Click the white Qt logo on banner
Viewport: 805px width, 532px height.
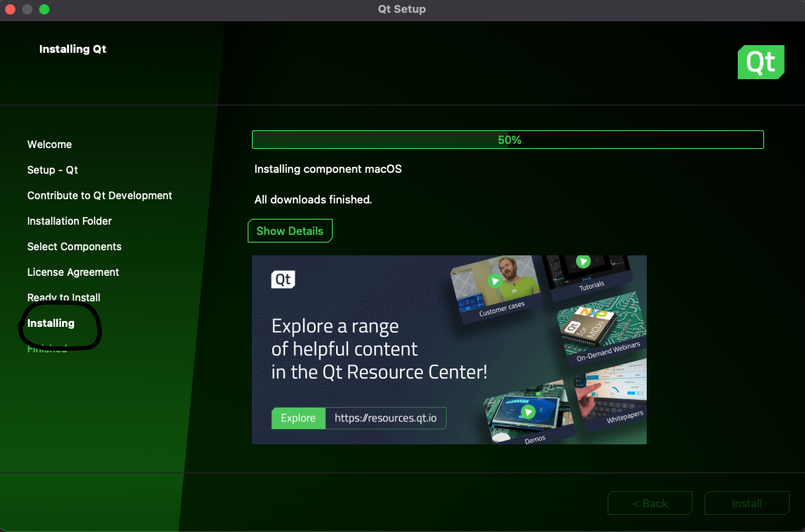coord(283,280)
